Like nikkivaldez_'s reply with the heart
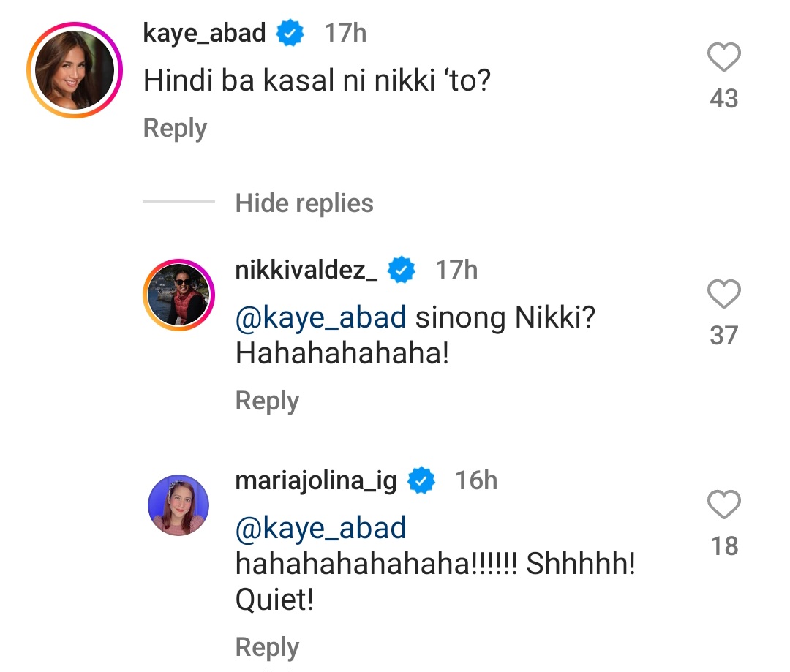Viewport: 790px width, 672px height. (723, 295)
